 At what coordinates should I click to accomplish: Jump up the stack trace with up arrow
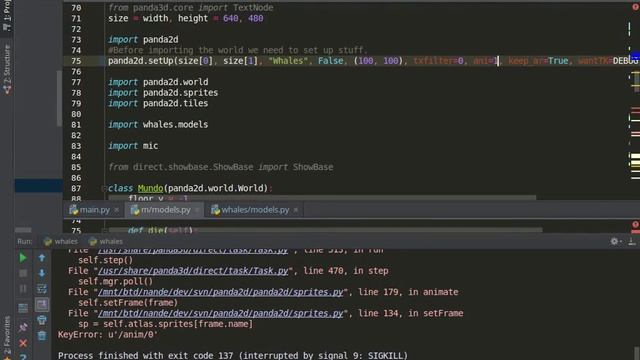click(42, 258)
